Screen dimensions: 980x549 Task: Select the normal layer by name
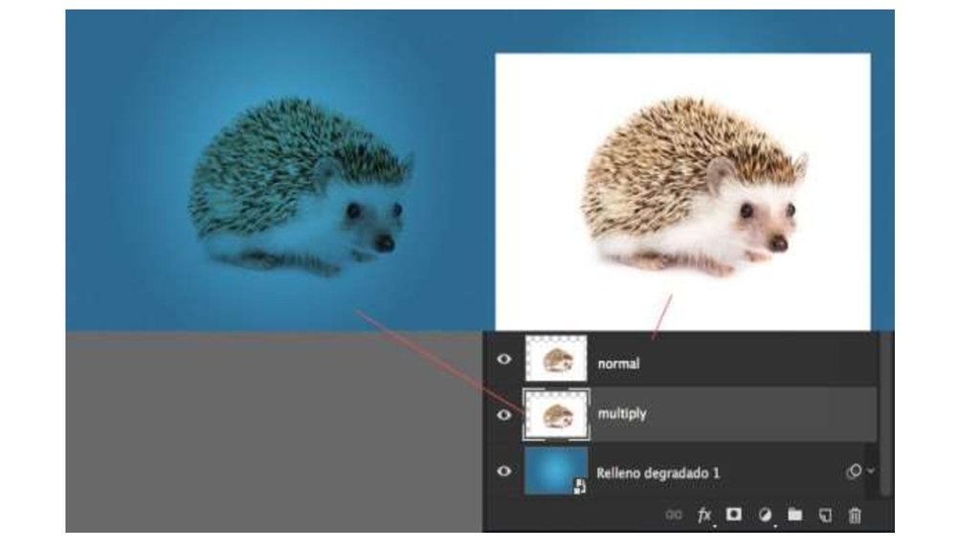(618, 364)
